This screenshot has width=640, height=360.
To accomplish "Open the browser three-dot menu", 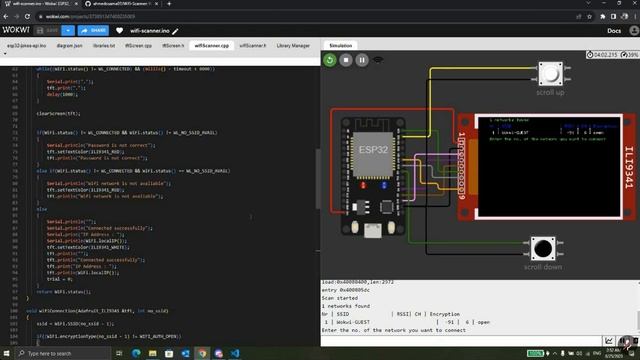I will click(636, 16).
